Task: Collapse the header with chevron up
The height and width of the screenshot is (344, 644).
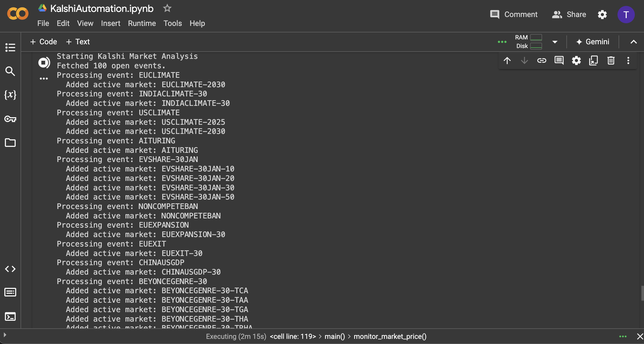Action: pos(633,42)
